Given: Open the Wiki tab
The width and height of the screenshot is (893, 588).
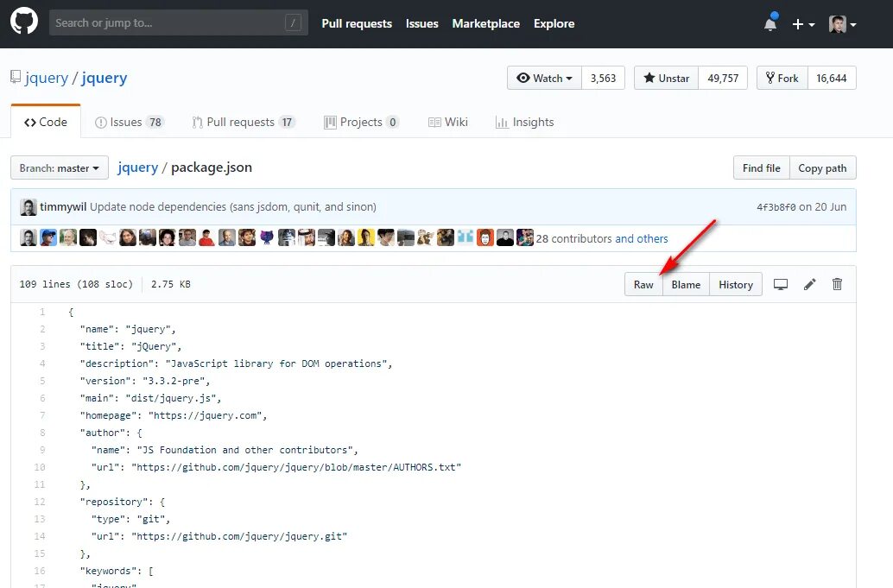Looking at the screenshot, I should coord(447,122).
